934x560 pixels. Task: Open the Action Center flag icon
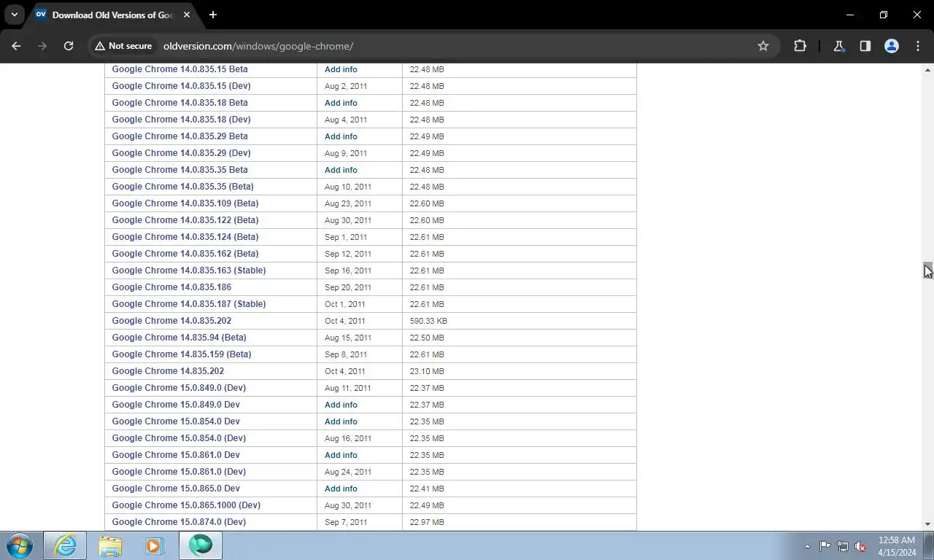[825, 546]
